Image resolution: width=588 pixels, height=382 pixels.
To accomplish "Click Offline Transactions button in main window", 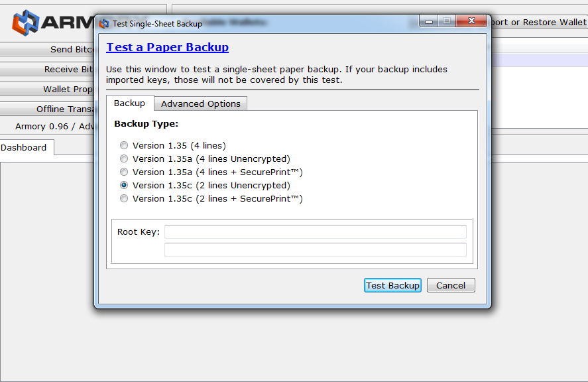I will pyautogui.click(x=47, y=109).
